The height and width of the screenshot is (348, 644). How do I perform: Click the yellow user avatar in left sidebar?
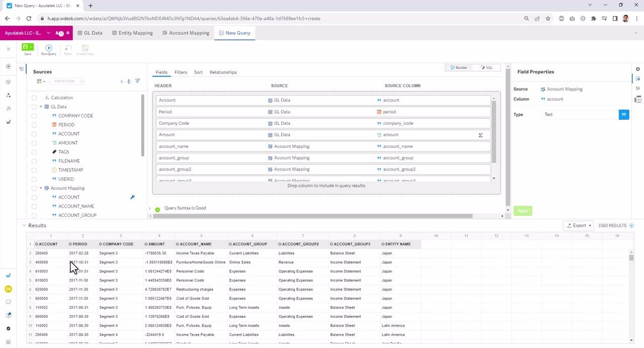(x=9, y=289)
